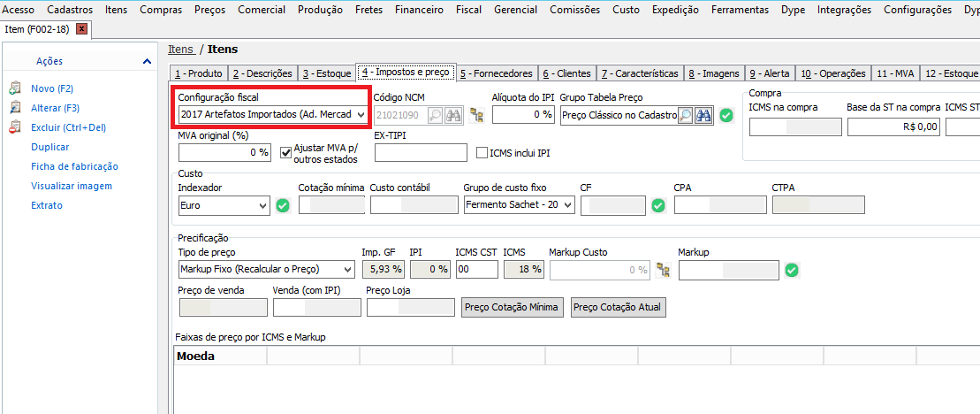Click the ICMS na compra field
This screenshot has width=980, height=414.
795,127
